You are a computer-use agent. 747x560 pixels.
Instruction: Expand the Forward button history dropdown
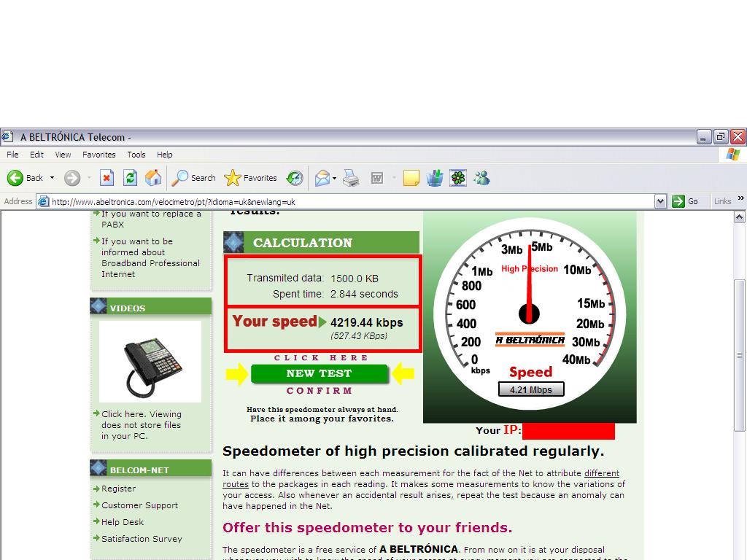(x=89, y=178)
